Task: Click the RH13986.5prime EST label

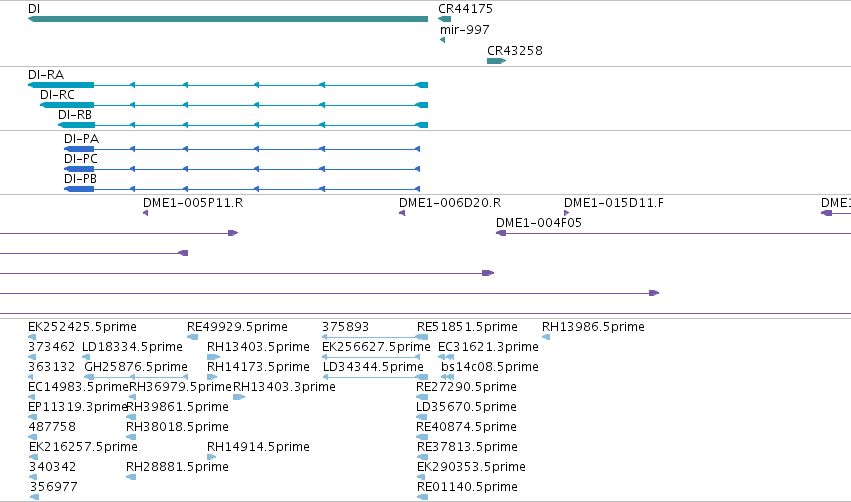Action: coord(593,327)
